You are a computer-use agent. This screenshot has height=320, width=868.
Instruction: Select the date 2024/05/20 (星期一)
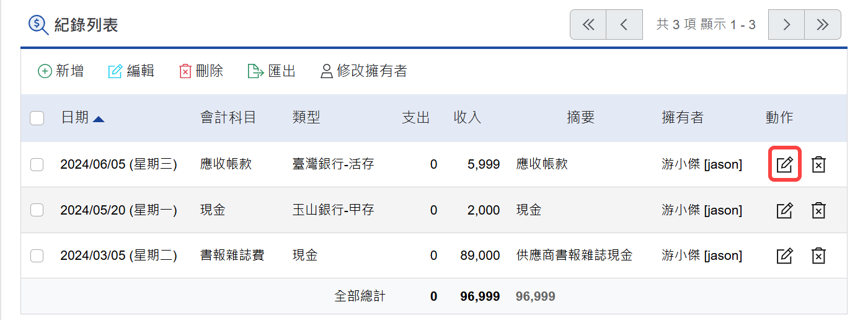[119, 210]
